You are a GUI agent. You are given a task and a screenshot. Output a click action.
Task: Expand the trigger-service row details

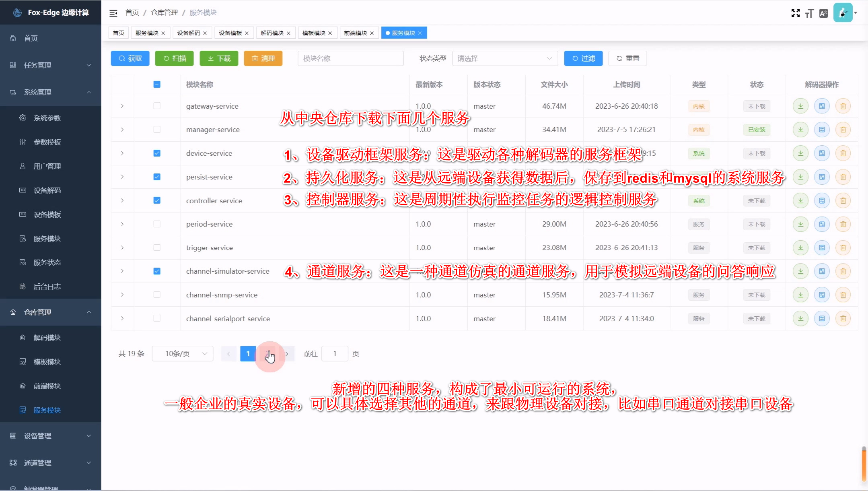[122, 248]
